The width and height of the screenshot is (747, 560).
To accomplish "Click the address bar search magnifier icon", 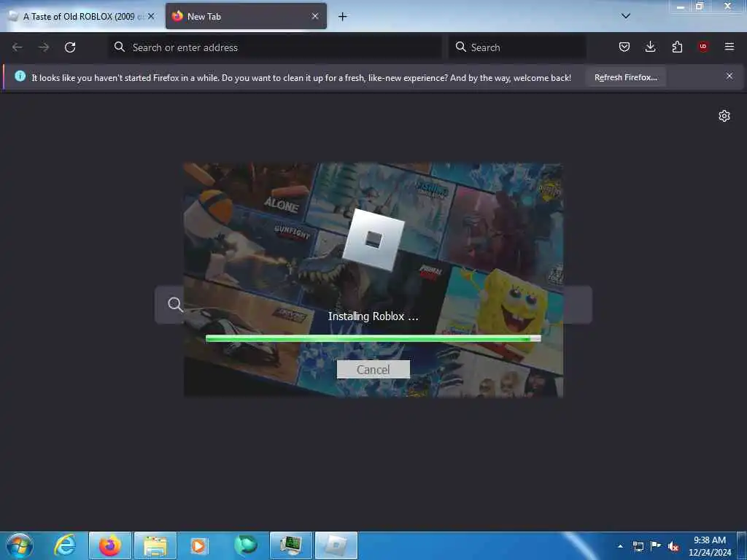I will click(120, 47).
